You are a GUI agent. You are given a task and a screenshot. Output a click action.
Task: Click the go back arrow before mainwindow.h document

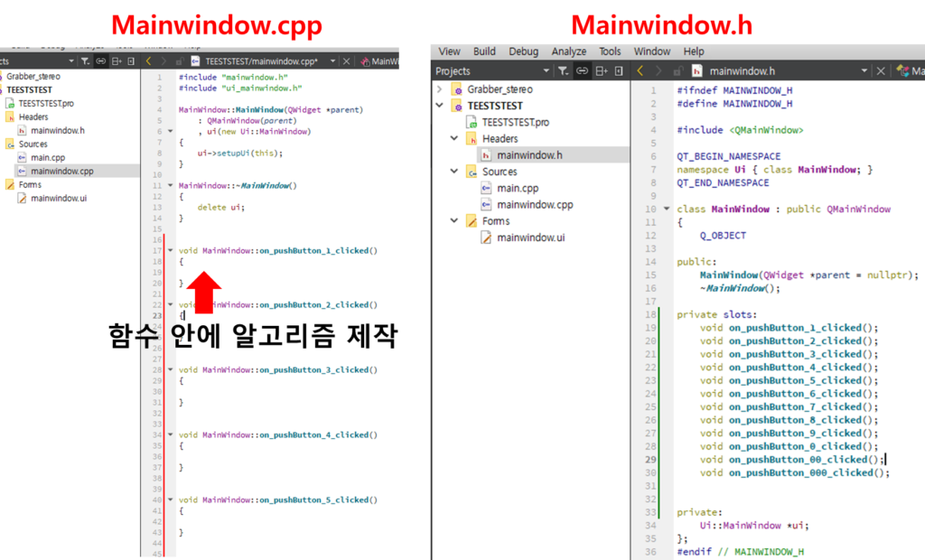[640, 70]
